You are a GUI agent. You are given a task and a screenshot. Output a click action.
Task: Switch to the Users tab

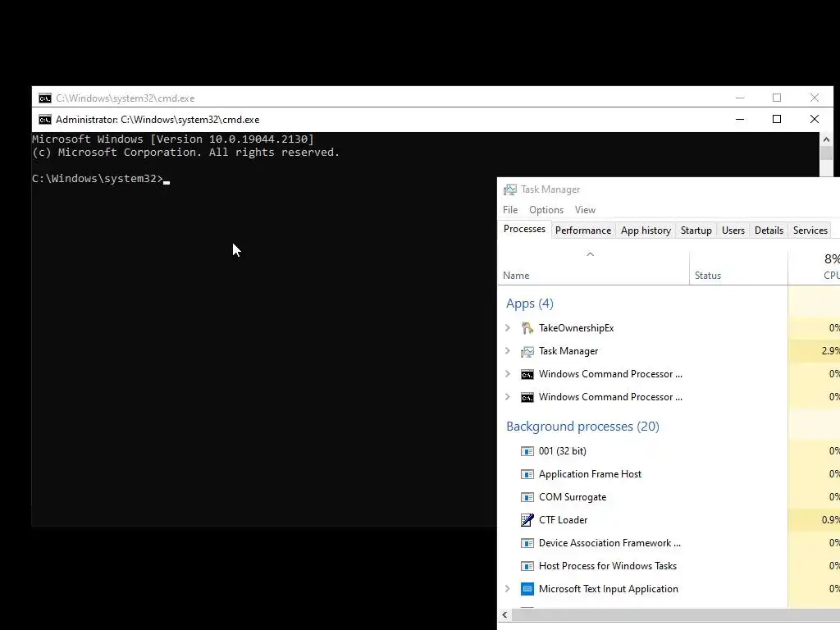[733, 231]
